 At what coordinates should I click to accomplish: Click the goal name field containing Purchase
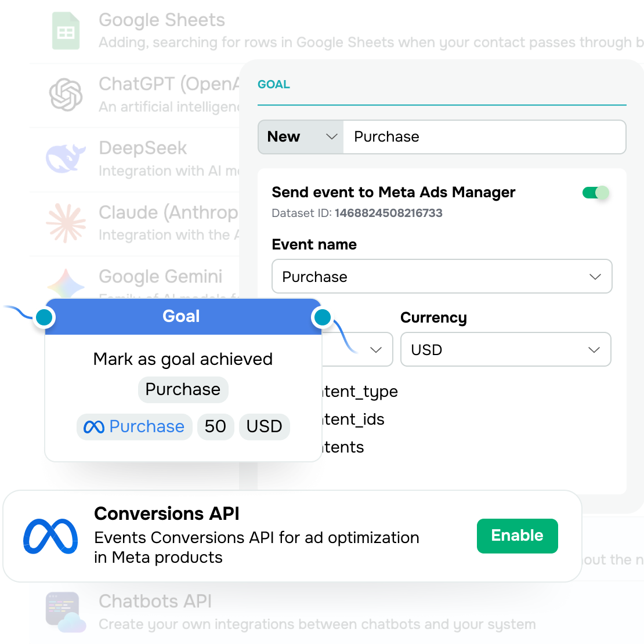click(484, 137)
